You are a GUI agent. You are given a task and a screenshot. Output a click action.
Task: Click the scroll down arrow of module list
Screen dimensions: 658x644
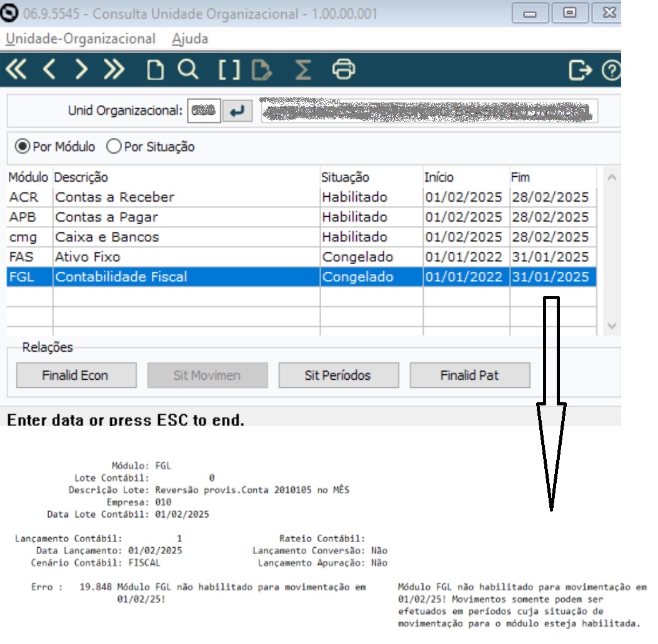click(612, 325)
